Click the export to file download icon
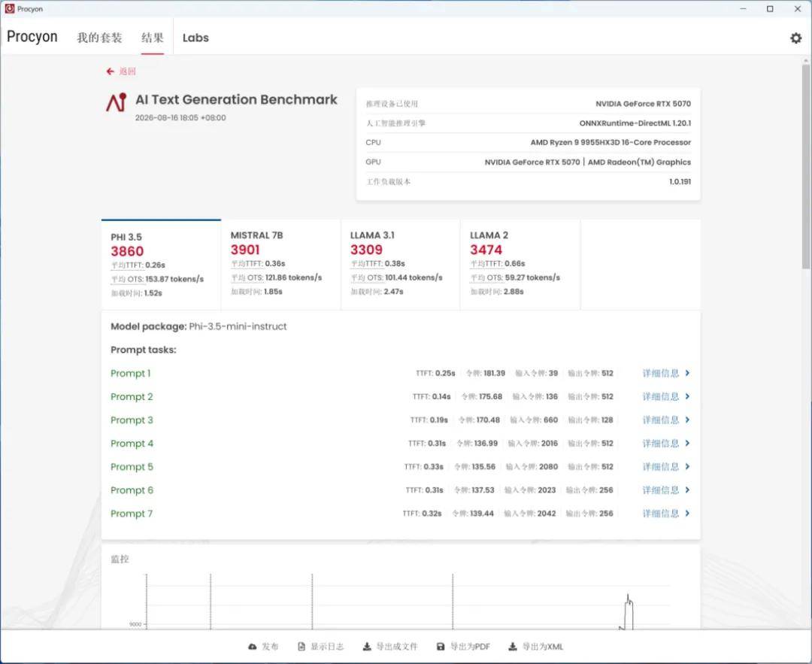The height and width of the screenshot is (664, 812). pos(367,647)
